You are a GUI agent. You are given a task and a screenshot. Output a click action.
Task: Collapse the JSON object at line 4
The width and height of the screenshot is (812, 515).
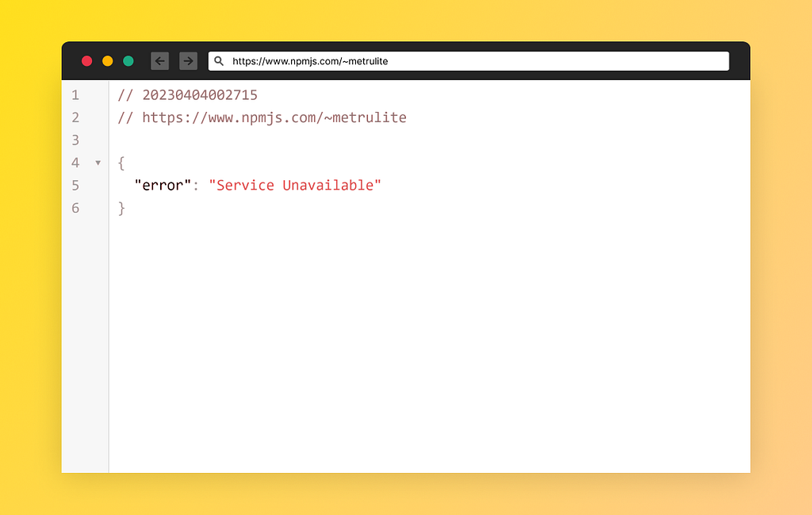[x=98, y=163]
